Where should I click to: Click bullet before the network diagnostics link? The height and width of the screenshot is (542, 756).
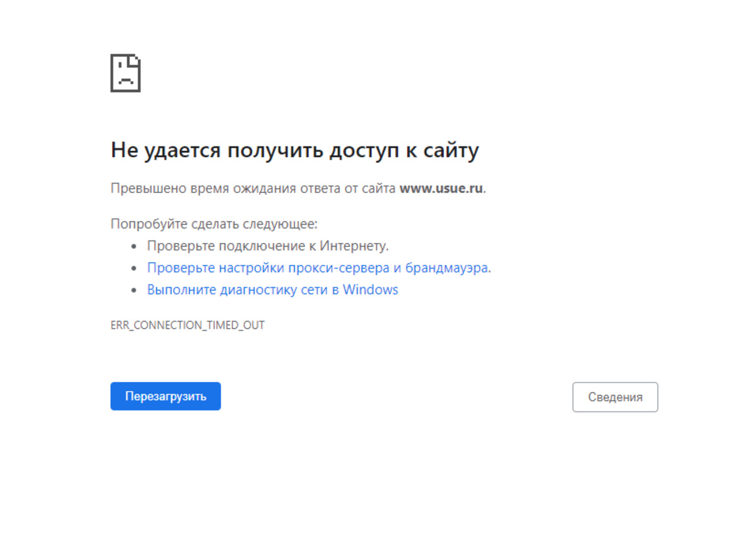(x=133, y=290)
